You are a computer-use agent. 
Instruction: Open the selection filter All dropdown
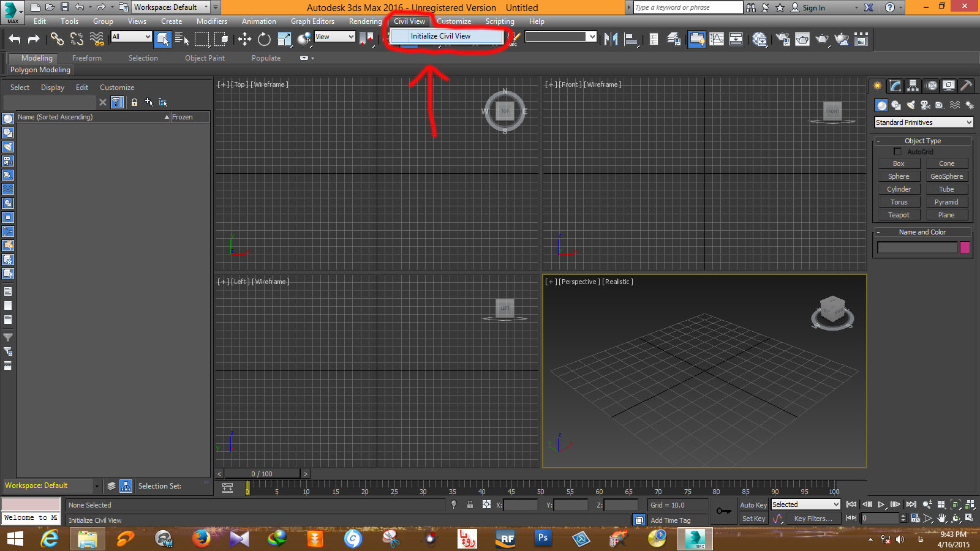coord(131,37)
